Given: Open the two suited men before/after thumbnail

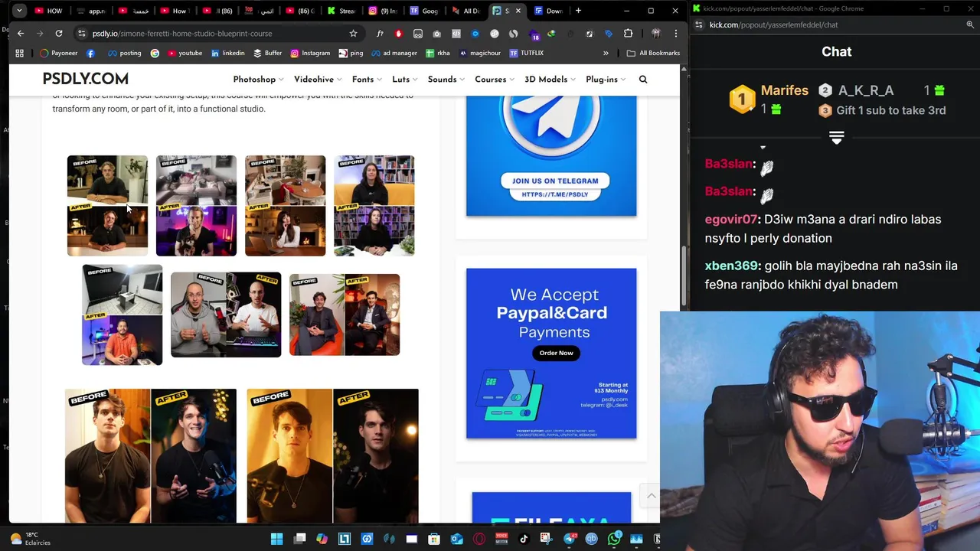Looking at the screenshot, I should [345, 315].
